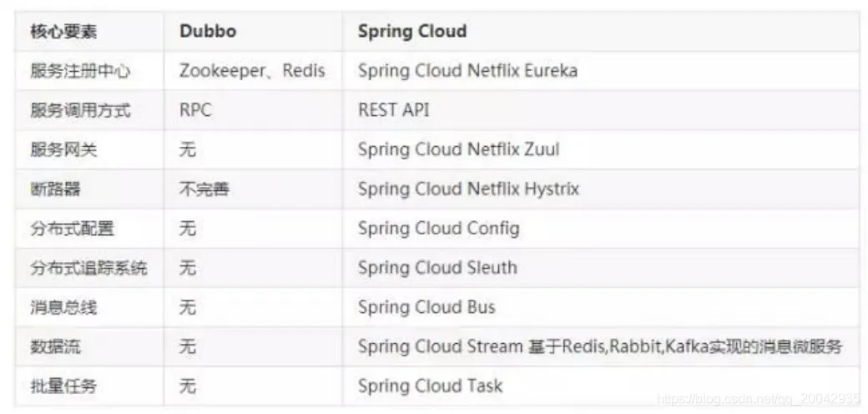This screenshot has height=414, width=868.
Task: Select the RPC cell
Action: pyautogui.click(x=195, y=110)
